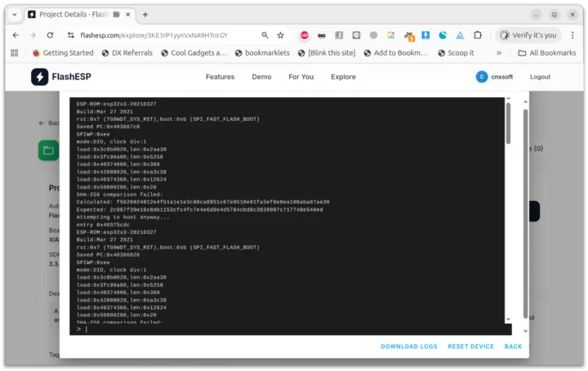588x371 pixels.
Task: Click the DOWNLOAD LOGS button
Action: (x=408, y=346)
